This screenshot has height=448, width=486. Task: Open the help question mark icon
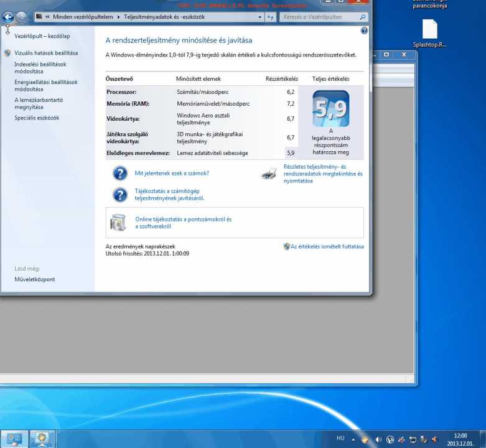(x=364, y=30)
